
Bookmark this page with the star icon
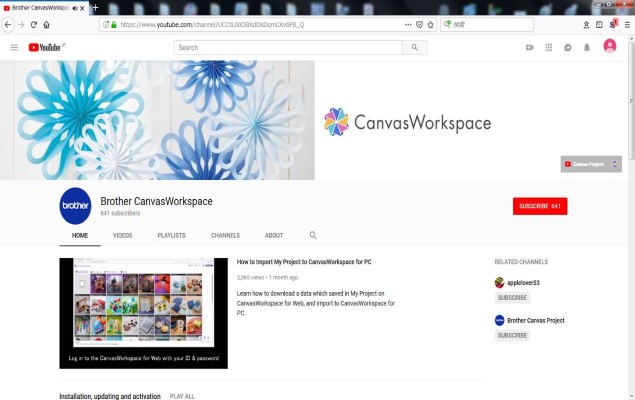[x=430, y=25]
